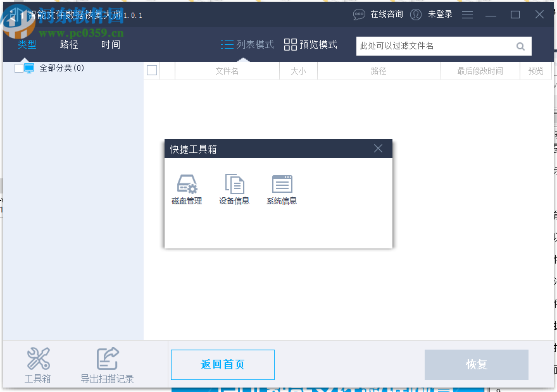Sort by clicking the 大小 column header
The height and width of the screenshot is (392, 557).
(x=298, y=71)
